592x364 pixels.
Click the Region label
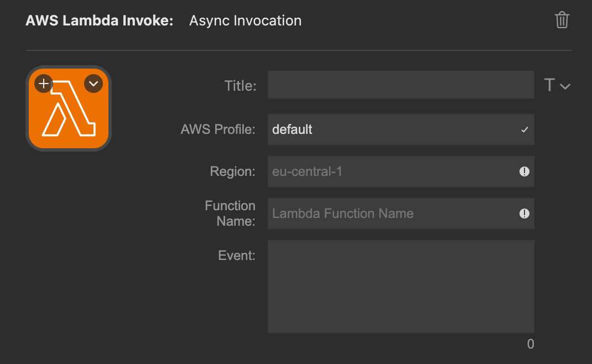tap(232, 172)
